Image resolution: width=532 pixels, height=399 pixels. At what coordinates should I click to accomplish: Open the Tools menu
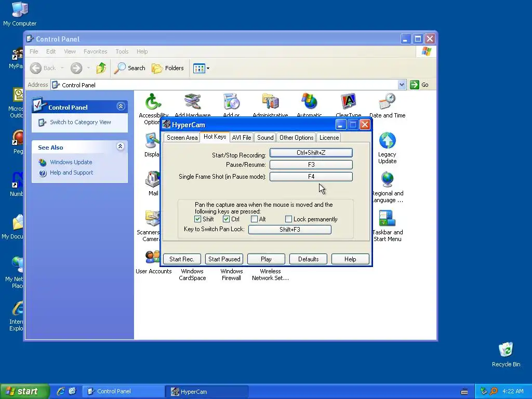pos(122,51)
